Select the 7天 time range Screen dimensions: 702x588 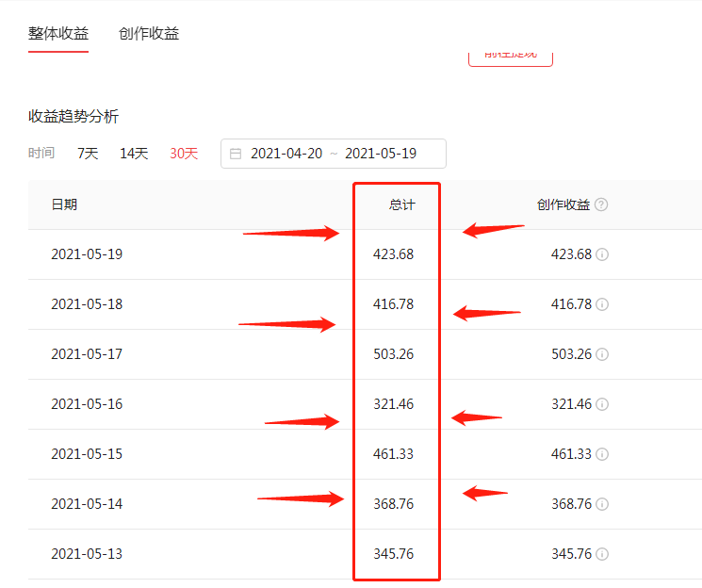[88, 154]
